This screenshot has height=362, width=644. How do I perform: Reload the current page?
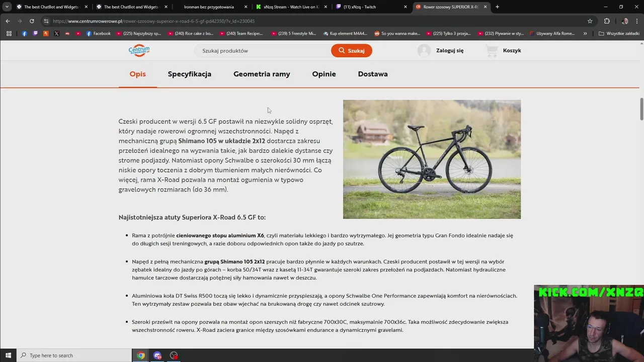click(x=32, y=21)
